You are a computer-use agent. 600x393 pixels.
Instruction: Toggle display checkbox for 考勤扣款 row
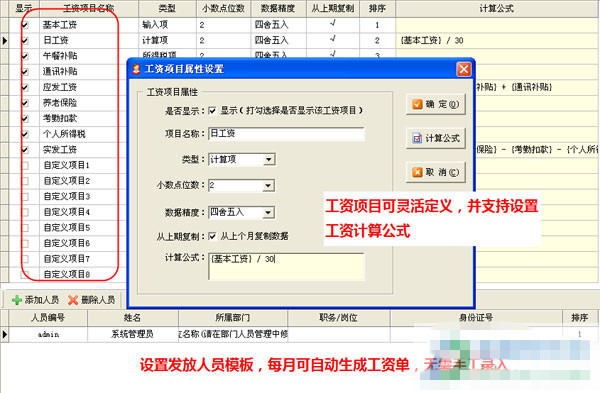[x=25, y=119]
